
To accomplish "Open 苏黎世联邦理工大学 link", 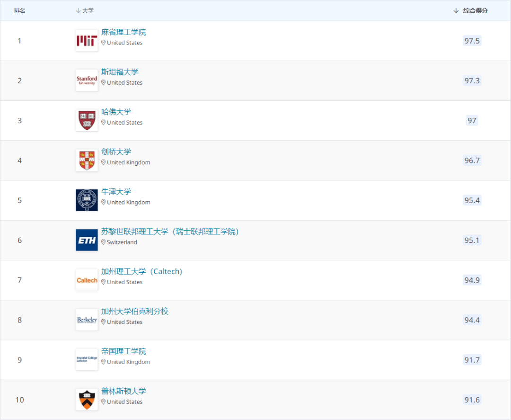I will [170, 232].
